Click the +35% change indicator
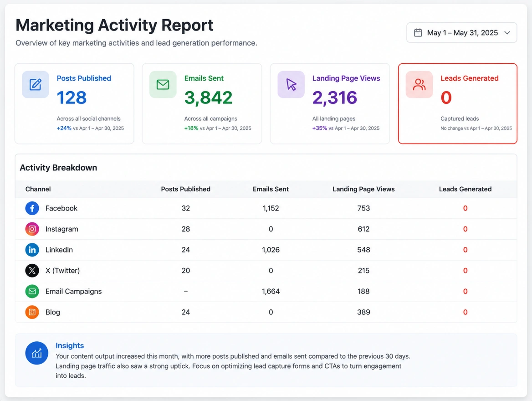Viewport: 532px width, 401px height. pos(320,128)
